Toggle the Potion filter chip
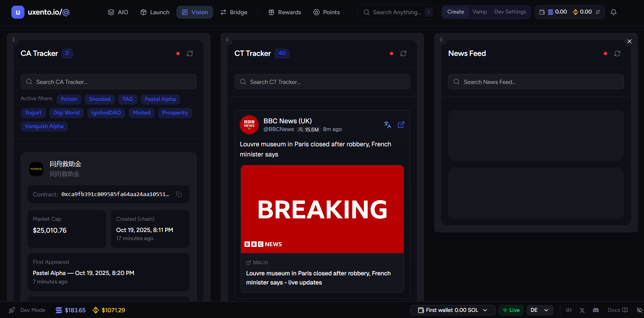The height and width of the screenshot is (318, 644). (x=69, y=99)
